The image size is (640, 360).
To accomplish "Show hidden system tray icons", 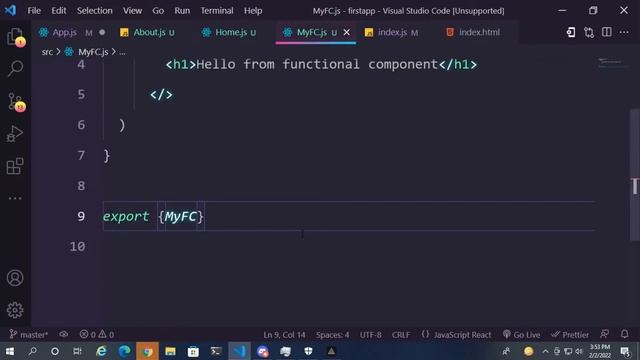I will tap(545, 351).
